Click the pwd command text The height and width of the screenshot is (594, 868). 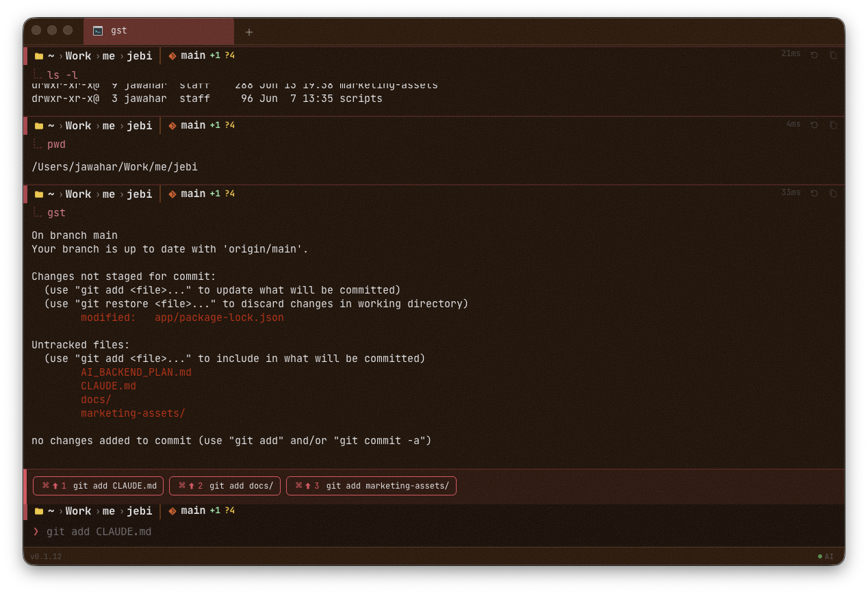coord(56,144)
